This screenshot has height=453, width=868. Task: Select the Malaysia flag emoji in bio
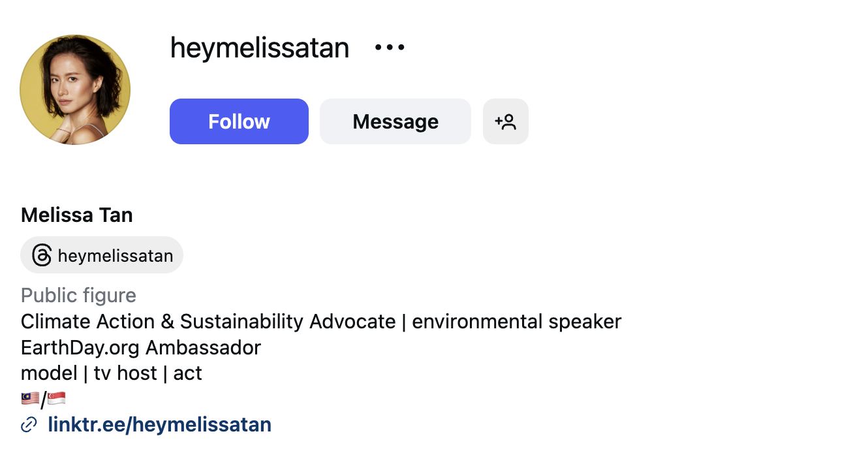click(x=30, y=397)
